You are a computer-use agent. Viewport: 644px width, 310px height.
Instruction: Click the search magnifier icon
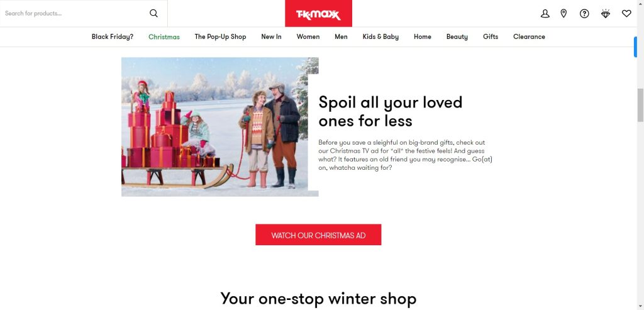[153, 13]
